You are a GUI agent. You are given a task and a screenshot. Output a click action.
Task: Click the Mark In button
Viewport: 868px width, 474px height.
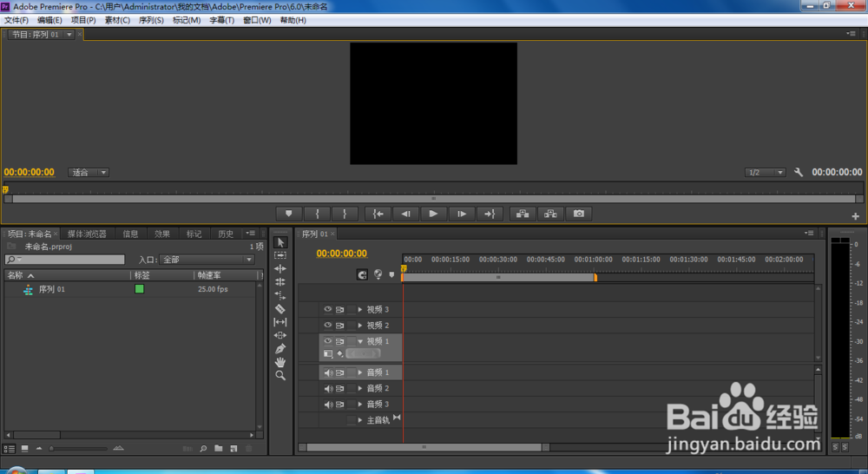(x=317, y=214)
